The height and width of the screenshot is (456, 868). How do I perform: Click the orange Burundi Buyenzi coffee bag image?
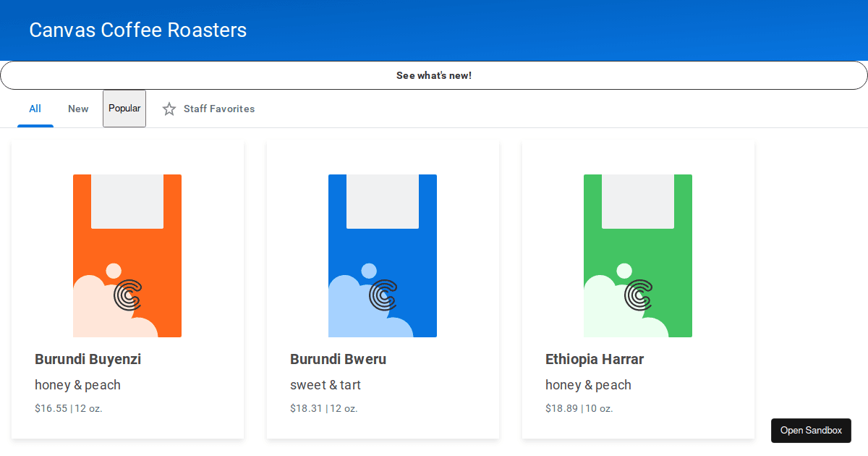pyautogui.click(x=127, y=256)
